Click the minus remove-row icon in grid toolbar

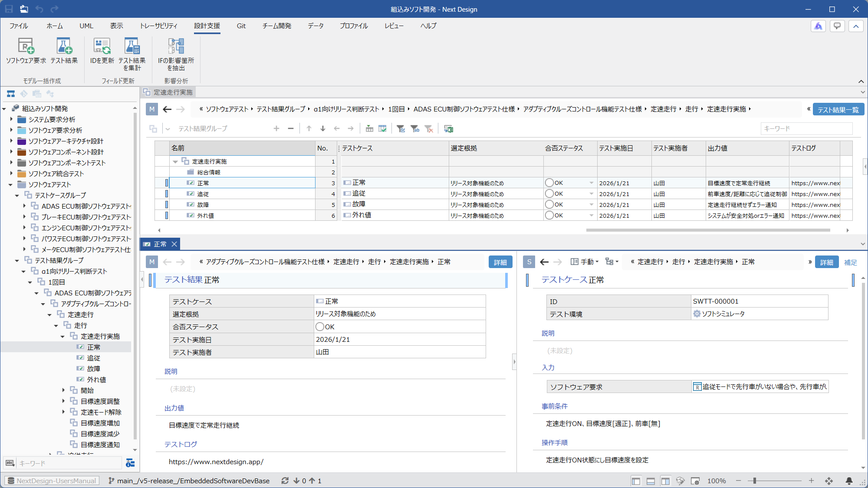291,128
